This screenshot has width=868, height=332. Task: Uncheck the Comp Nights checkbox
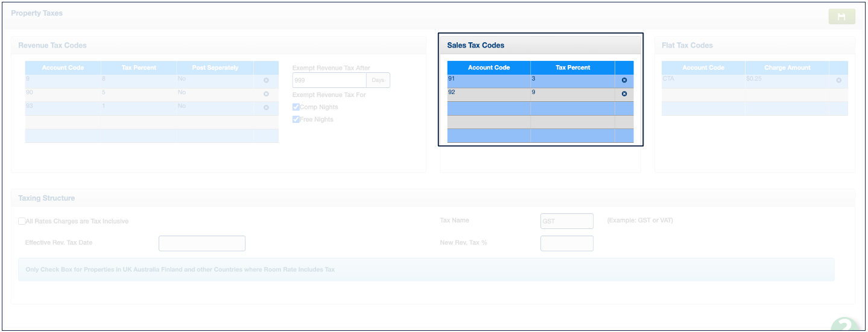pos(296,107)
